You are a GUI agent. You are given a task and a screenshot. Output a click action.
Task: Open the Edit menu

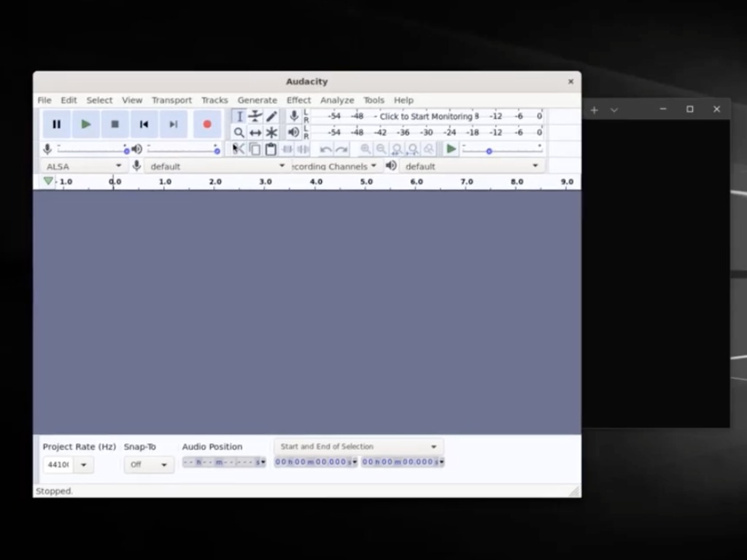69,100
